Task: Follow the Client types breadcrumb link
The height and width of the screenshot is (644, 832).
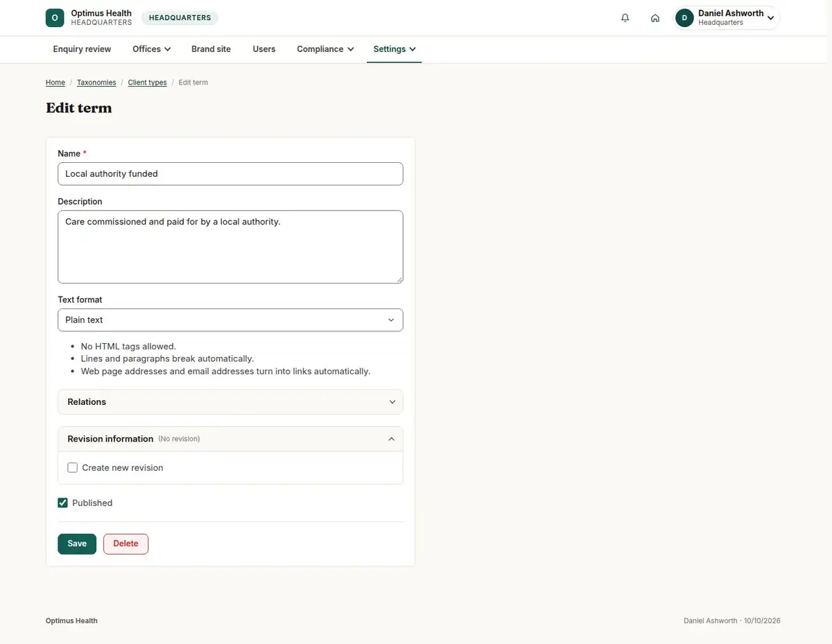Action: point(147,82)
